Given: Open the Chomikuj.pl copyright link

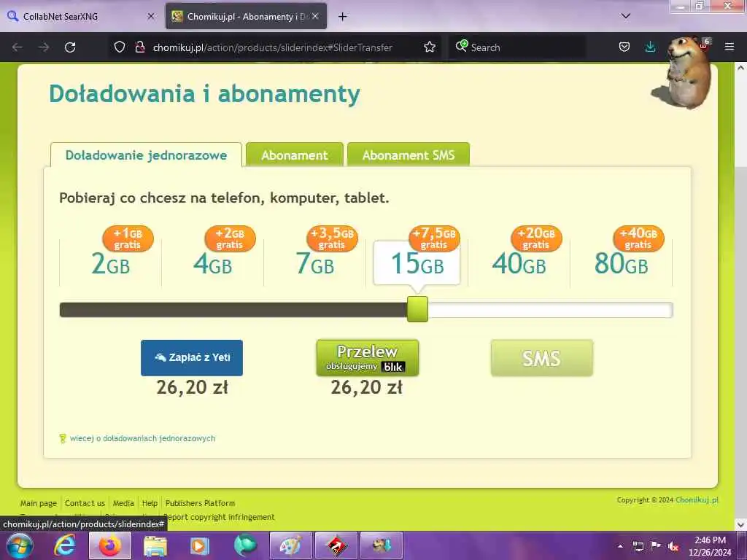Looking at the screenshot, I should pyautogui.click(x=697, y=499).
